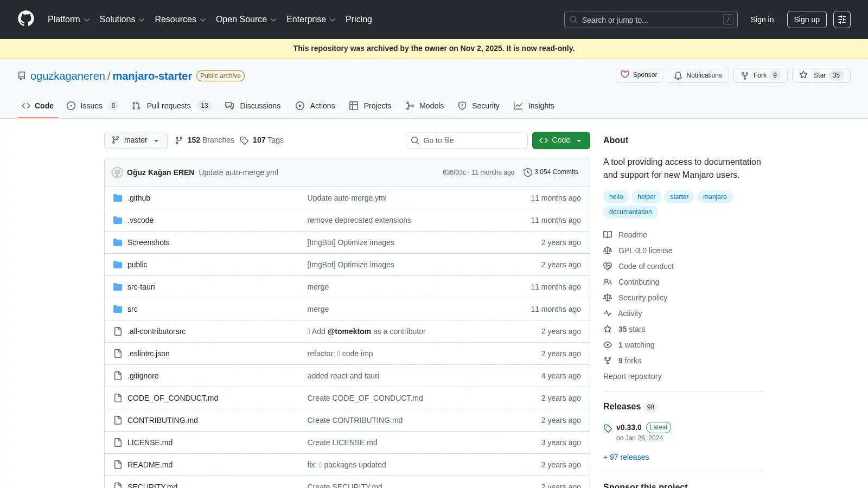868x488 pixels.
Task: Open oguzkaganeren user profile link
Action: click(x=68, y=76)
